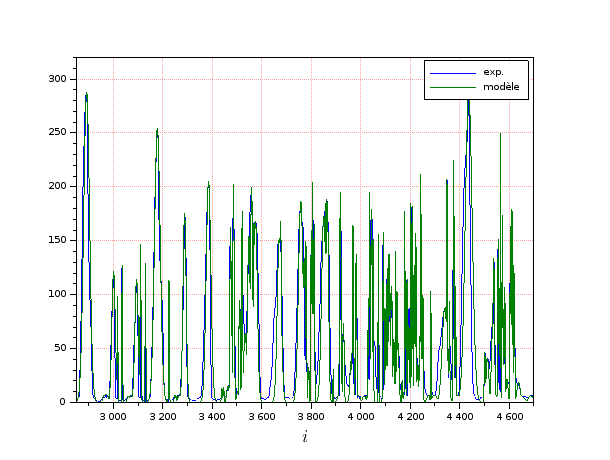Click the y-axis tick label 250
Viewport: 610px width, 460px height.
(x=57, y=132)
